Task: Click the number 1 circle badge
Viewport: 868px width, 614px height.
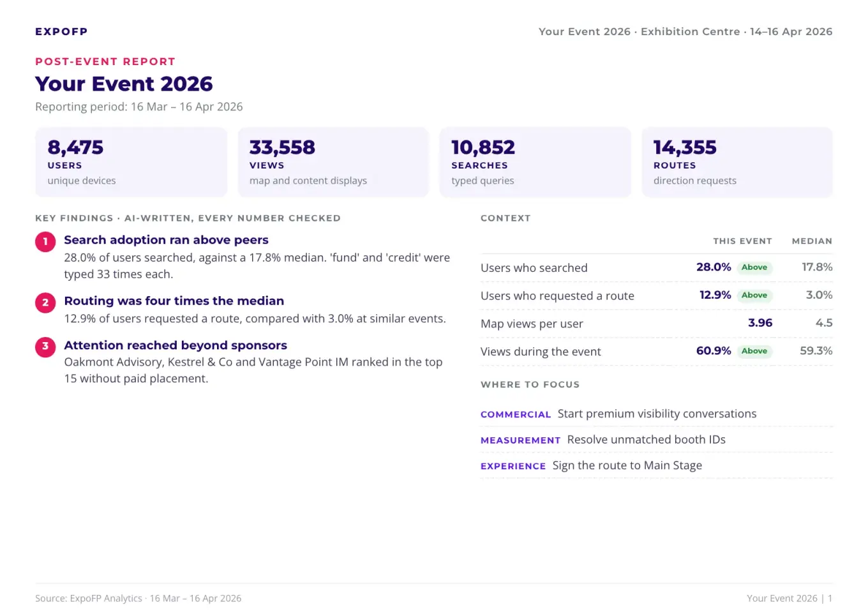Action: pyautogui.click(x=45, y=242)
